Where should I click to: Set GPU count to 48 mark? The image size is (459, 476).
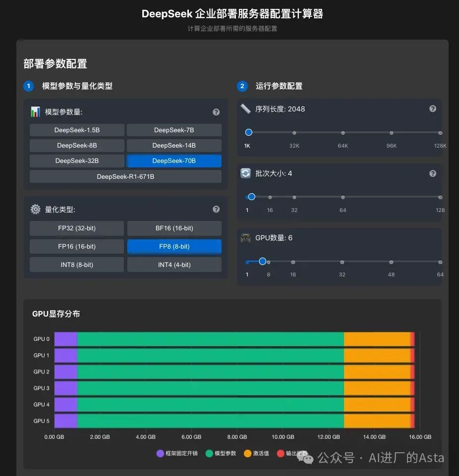pyautogui.click(x=391, y=263)
